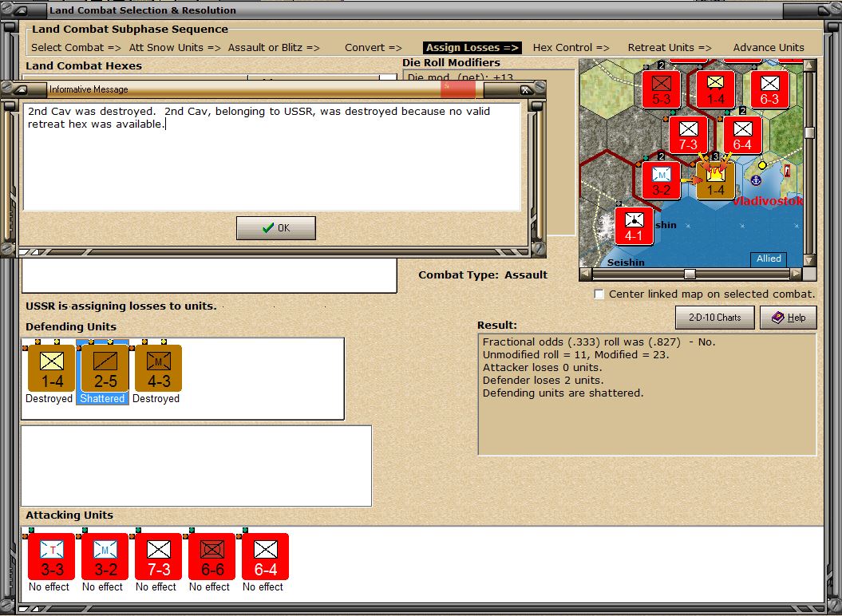Open the 2-D-10 Charts
The height and width of the screenshot is (616, 842).
point(714,318)
